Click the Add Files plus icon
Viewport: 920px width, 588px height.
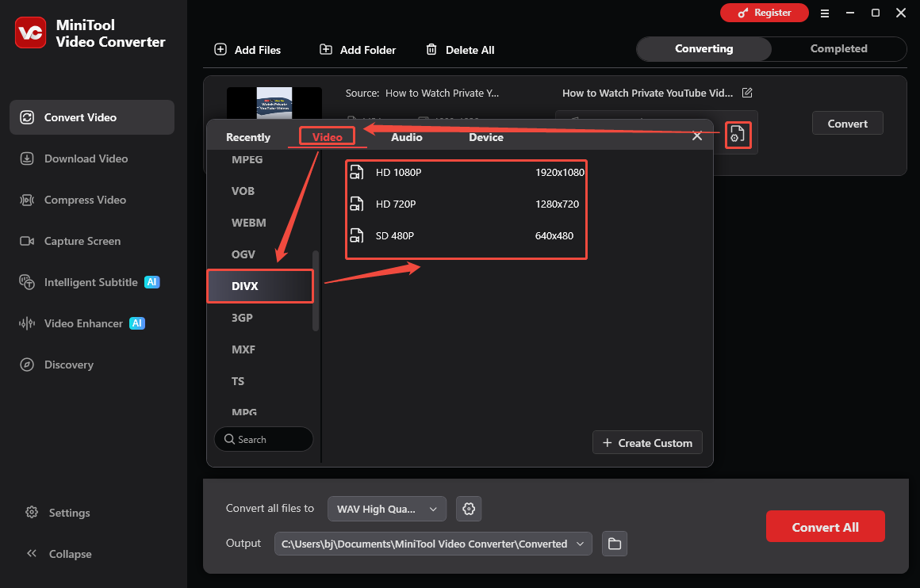(x=220, y=49)
